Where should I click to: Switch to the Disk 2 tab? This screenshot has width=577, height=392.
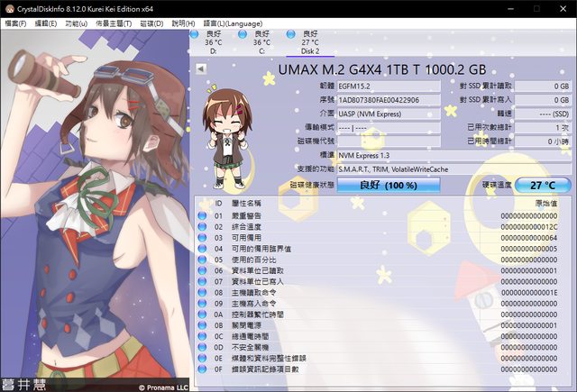click(309, 42)
